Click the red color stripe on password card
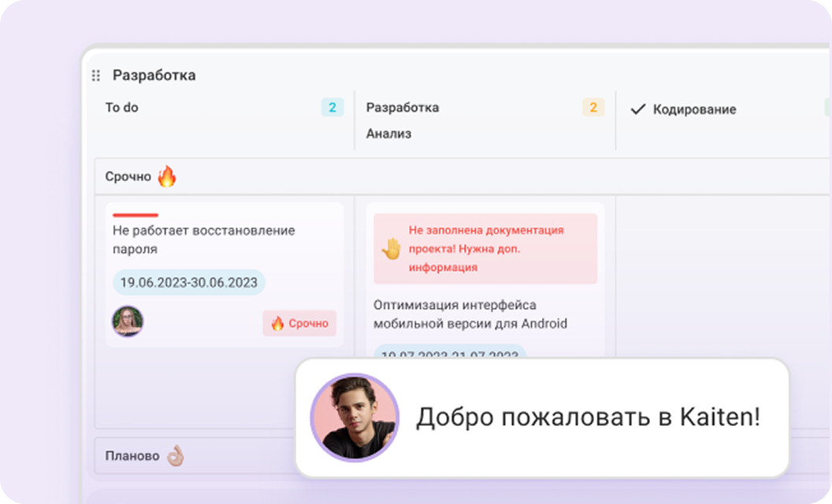The width and height of the screenshot is (832, 504). pos(136,215)
